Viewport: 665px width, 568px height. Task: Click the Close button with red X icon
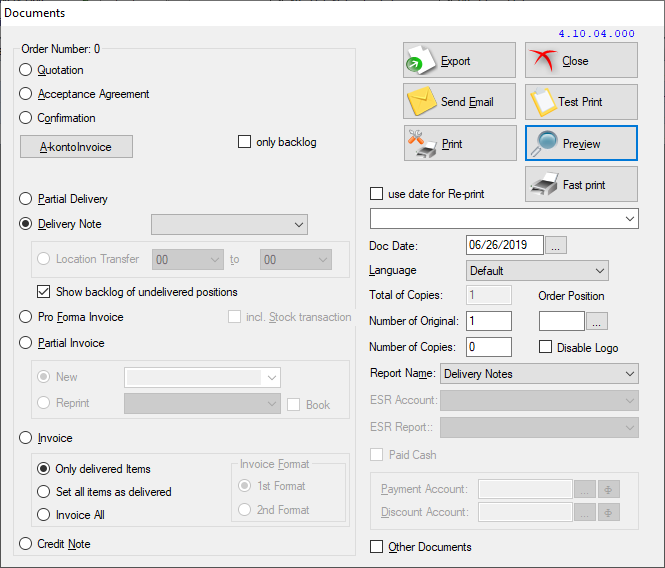pos(581,60)
